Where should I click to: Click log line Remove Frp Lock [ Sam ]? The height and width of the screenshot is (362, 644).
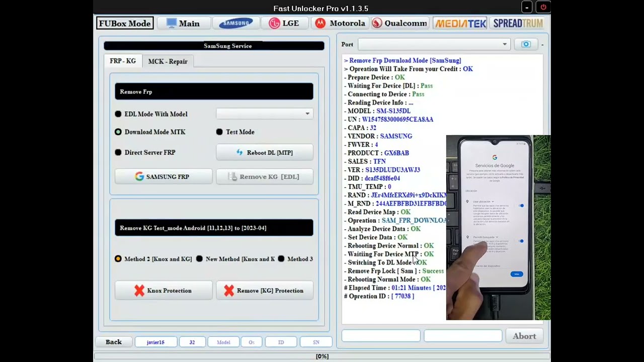click(394, 271)
